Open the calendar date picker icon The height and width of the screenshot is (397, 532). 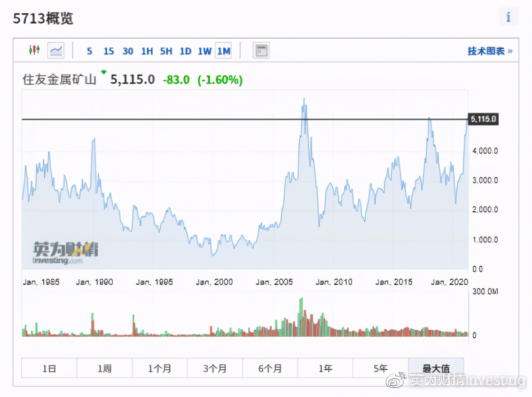261,50
